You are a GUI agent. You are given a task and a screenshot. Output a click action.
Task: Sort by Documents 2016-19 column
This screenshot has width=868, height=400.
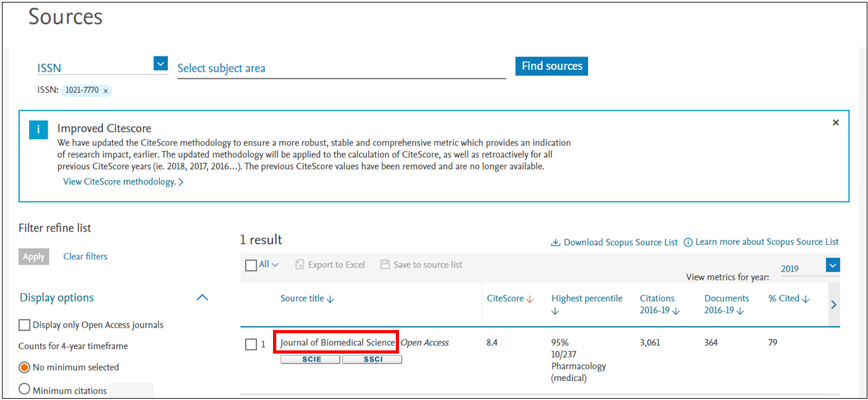(x=727, y=304)
